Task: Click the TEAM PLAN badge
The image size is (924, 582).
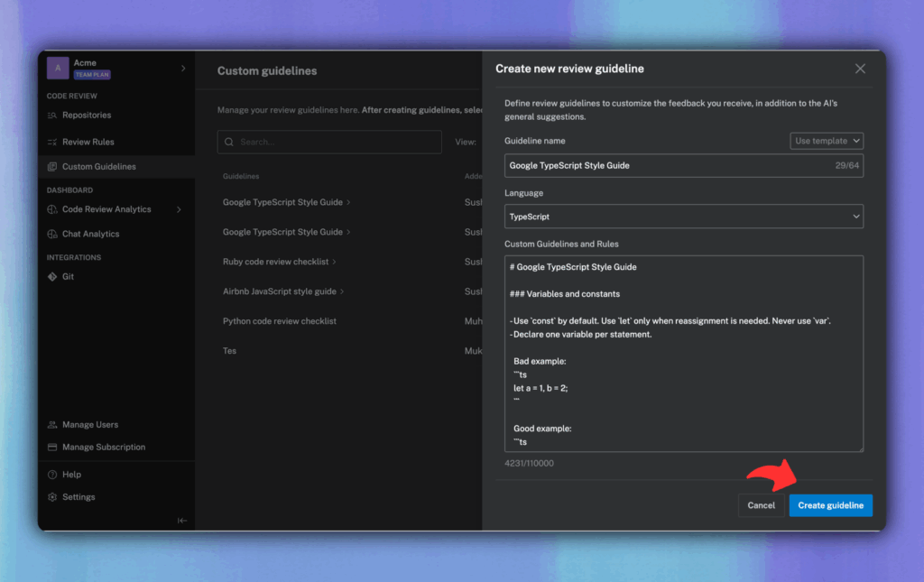Action: (92, 75)
